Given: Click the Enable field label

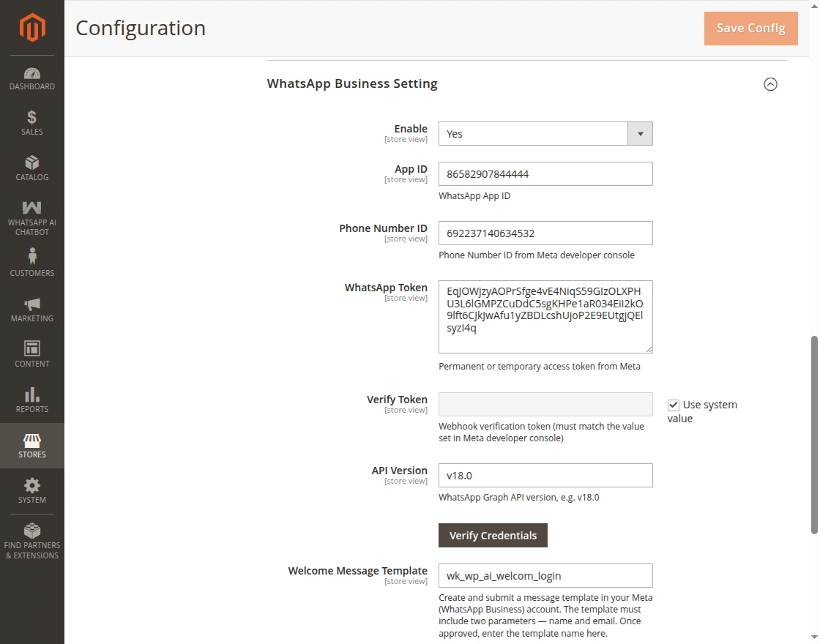Looking at the screenshot, I should (411, 129).
